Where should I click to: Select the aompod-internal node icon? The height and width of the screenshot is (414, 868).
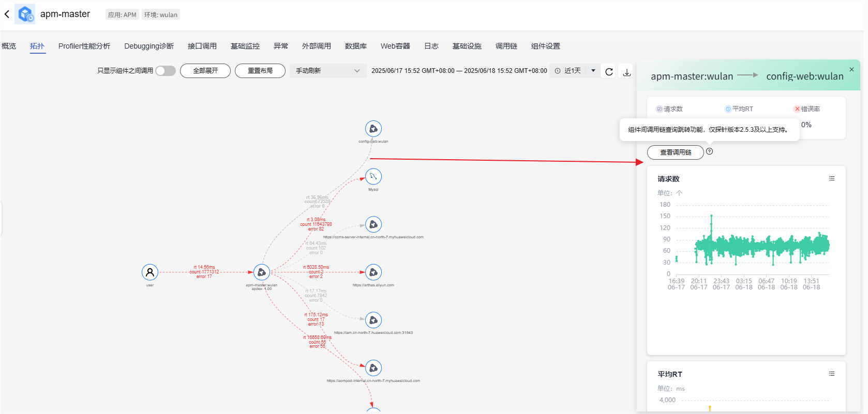click(373, 368)
